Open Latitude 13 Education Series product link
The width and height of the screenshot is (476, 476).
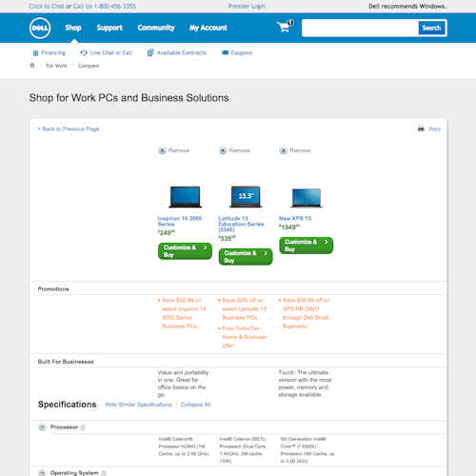click(241, 224)
